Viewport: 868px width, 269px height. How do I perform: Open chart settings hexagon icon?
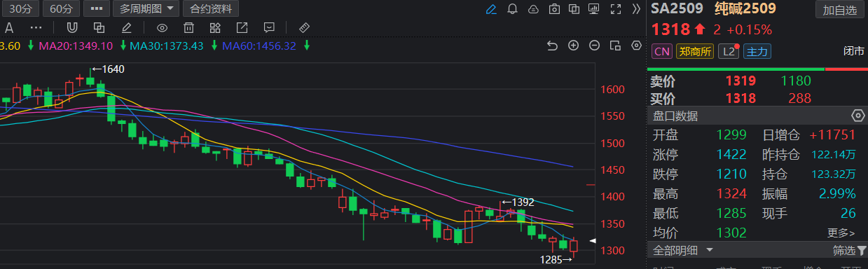click(636, 46)
